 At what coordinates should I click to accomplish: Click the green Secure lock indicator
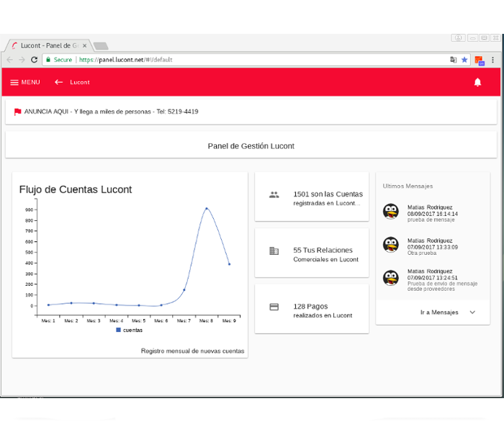[x=59, y=60]
